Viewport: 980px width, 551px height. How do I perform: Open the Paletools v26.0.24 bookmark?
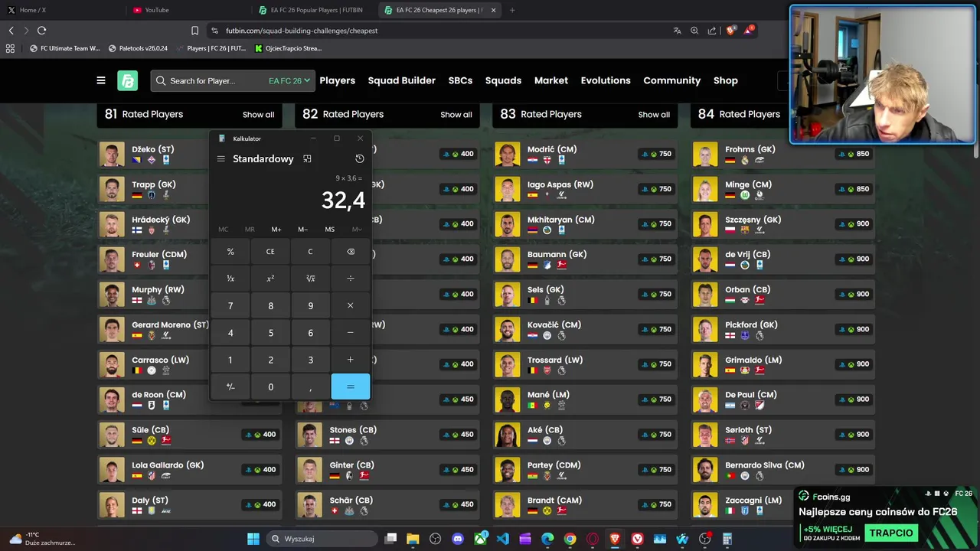(x=138, y=48)
